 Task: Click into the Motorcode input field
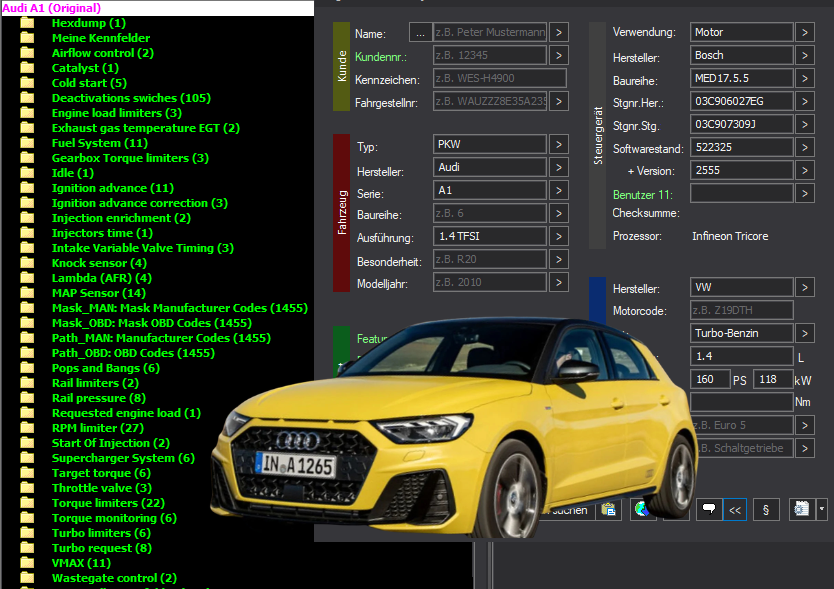[742, 310]
